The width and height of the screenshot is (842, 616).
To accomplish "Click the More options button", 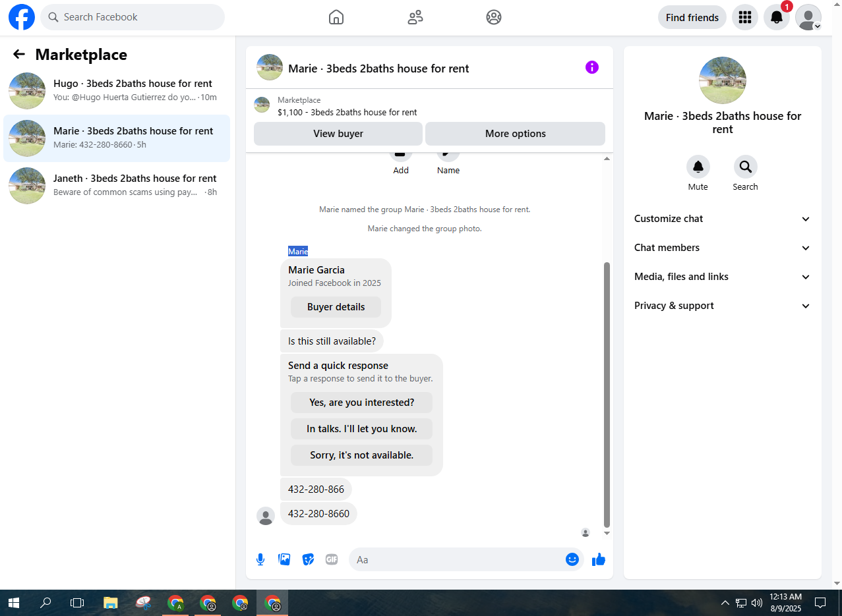I will [x=515, y=134].
